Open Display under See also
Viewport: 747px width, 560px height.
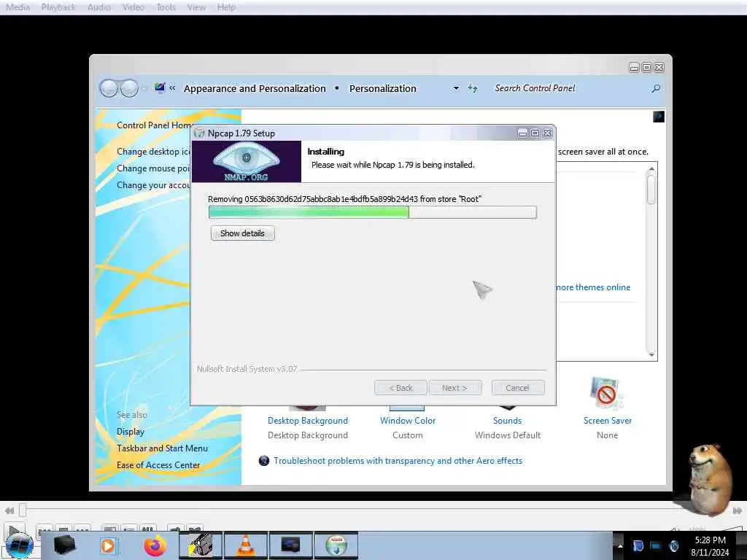[131, 432]
